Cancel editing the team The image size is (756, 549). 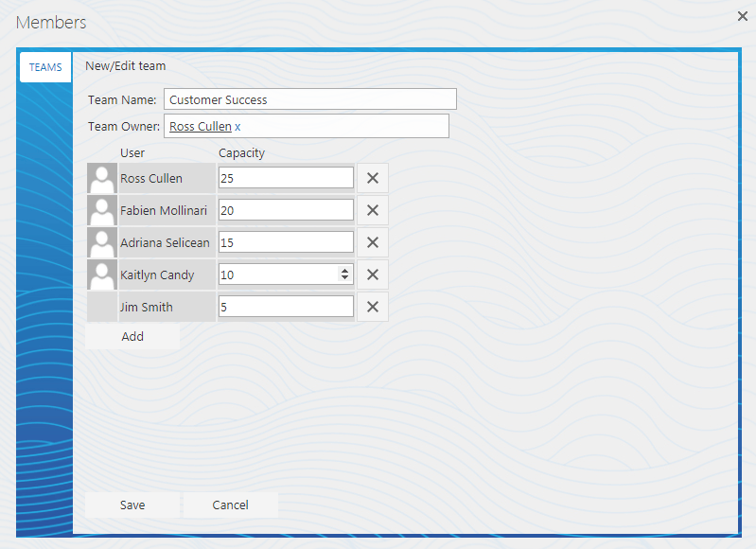(x=231, y=505)
